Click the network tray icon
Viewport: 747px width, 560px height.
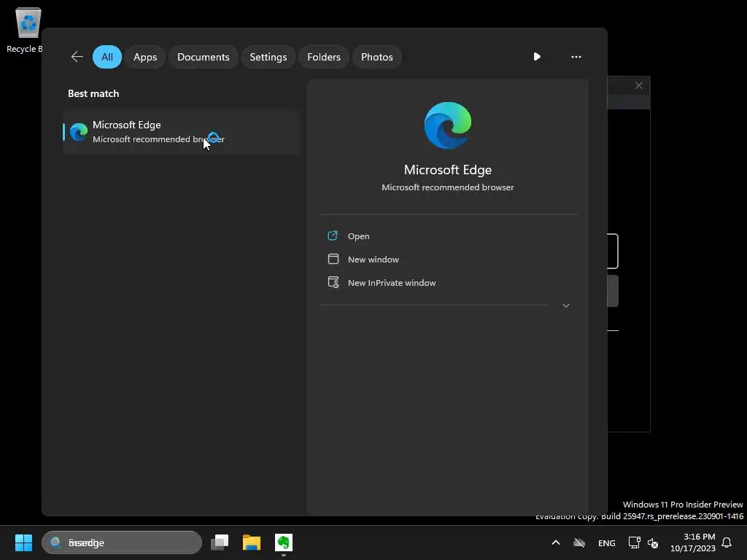tap(634, 542)
